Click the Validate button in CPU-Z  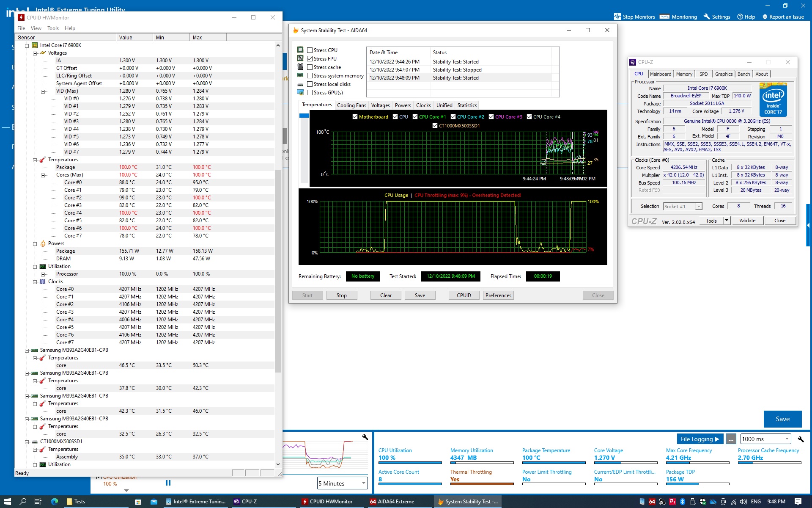(x=747, y=221)
